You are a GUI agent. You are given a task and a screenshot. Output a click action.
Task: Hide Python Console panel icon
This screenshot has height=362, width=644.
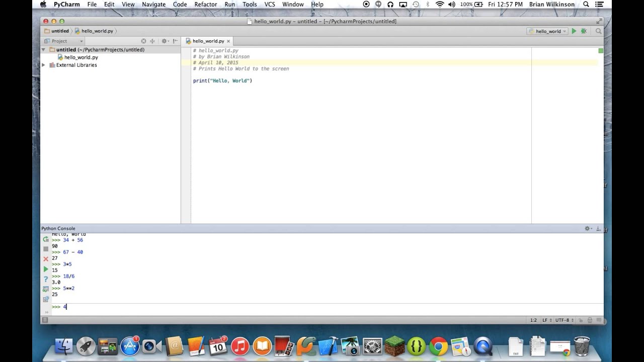[598, 228]
